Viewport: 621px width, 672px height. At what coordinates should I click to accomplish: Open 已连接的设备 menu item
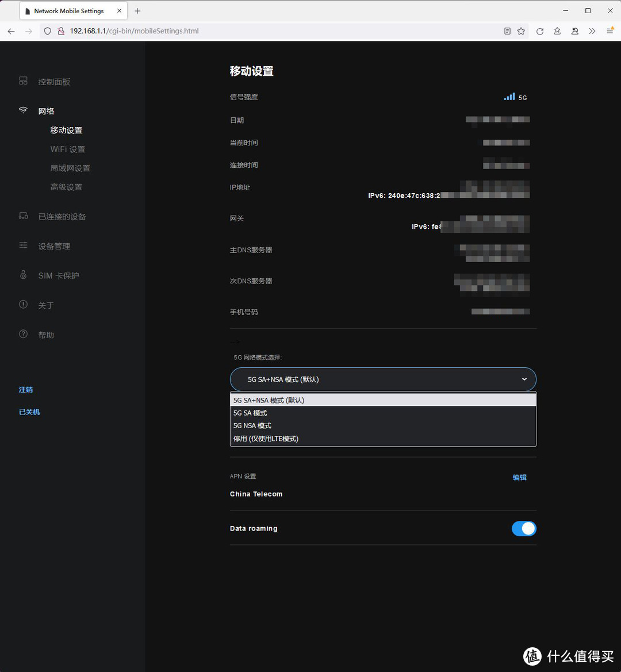62,217
